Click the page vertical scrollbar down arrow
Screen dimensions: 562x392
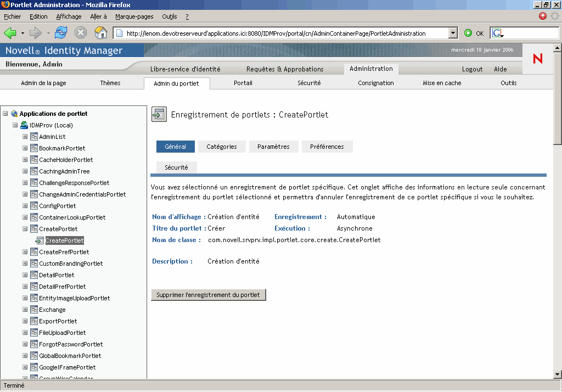pyautogui.click(x=558, y=374)
